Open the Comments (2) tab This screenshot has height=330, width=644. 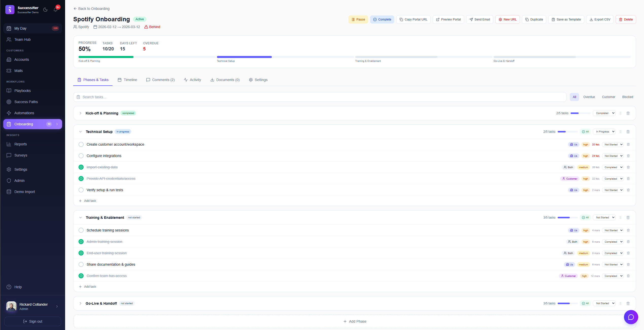(x=160, y=80)
